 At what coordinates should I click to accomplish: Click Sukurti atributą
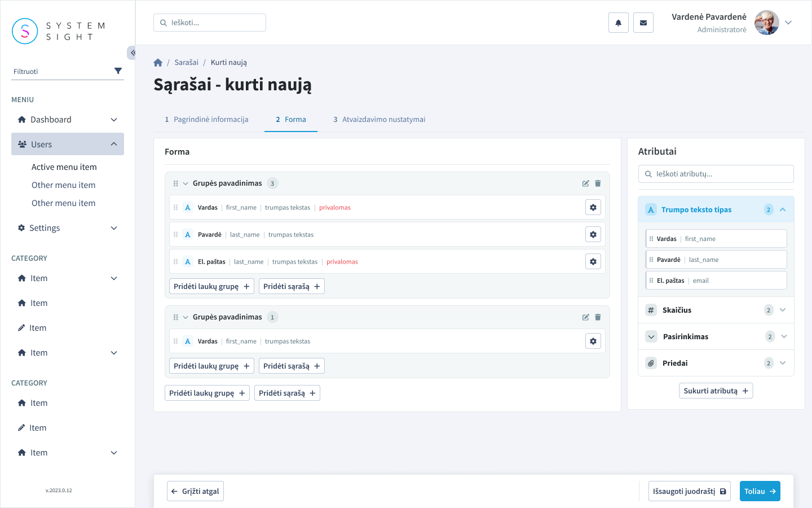pos(716,391)
